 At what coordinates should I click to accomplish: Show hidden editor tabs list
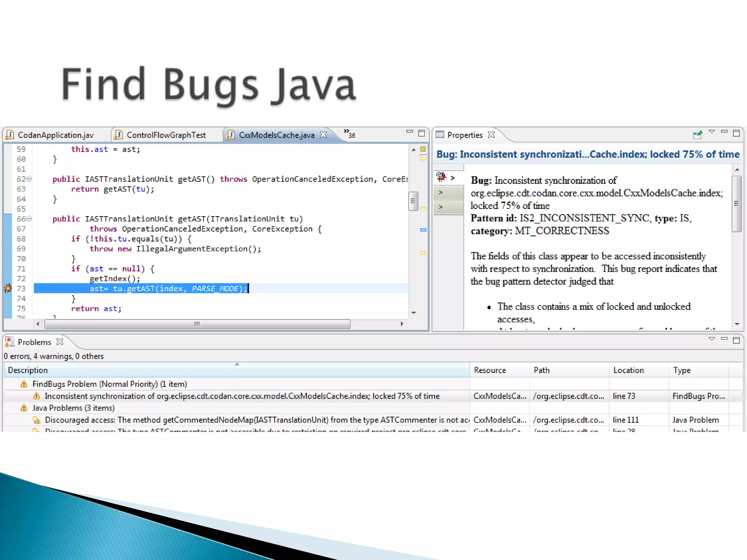pos(349,133)
